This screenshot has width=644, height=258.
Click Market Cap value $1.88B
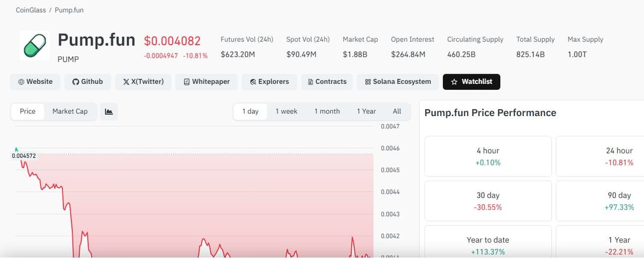pyautogui.click(x=355, y=54)
